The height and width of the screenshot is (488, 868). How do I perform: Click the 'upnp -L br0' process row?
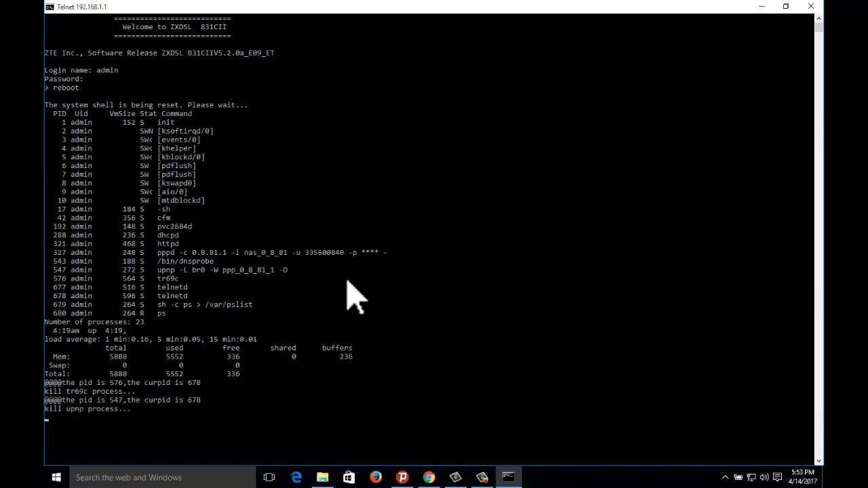(170, 270)
